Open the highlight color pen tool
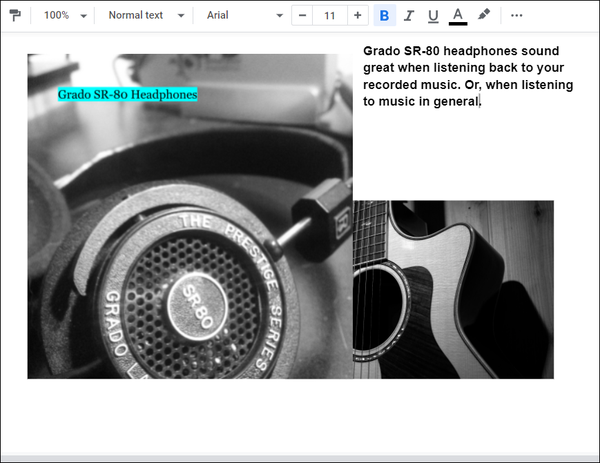This screenshot has width=600, height=463. (x=484, y=16)
